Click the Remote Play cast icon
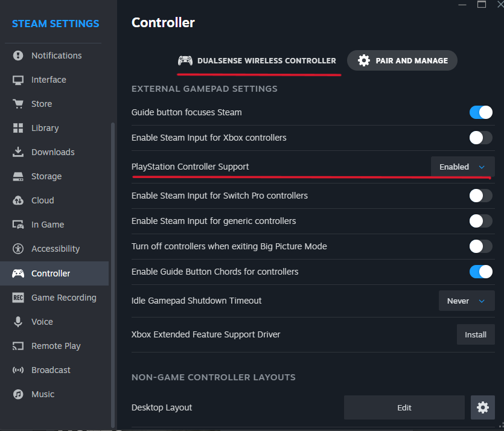This screenshot has height=431, width=504. [x=18, y=346]
